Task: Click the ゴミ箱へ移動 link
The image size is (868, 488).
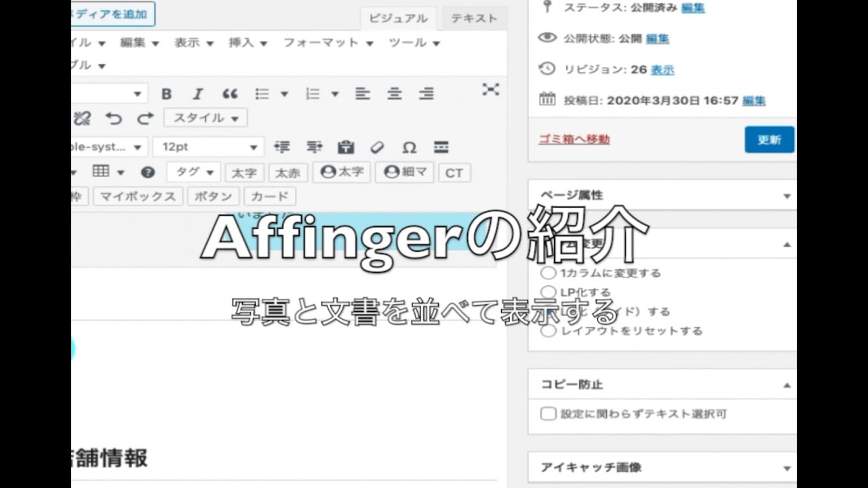Action: 574,139
